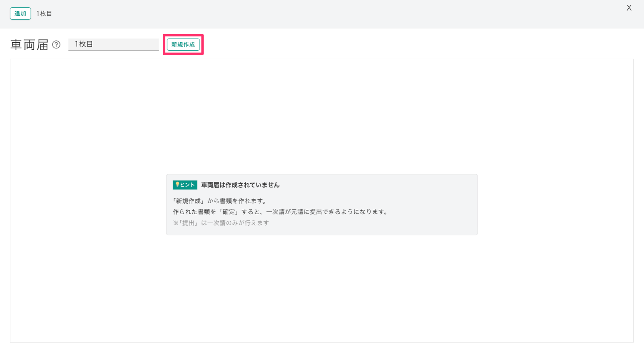Viewport: 644px width, 352px height.
Task: Focus the 1枚目 sheet name field
Action: 113,44
